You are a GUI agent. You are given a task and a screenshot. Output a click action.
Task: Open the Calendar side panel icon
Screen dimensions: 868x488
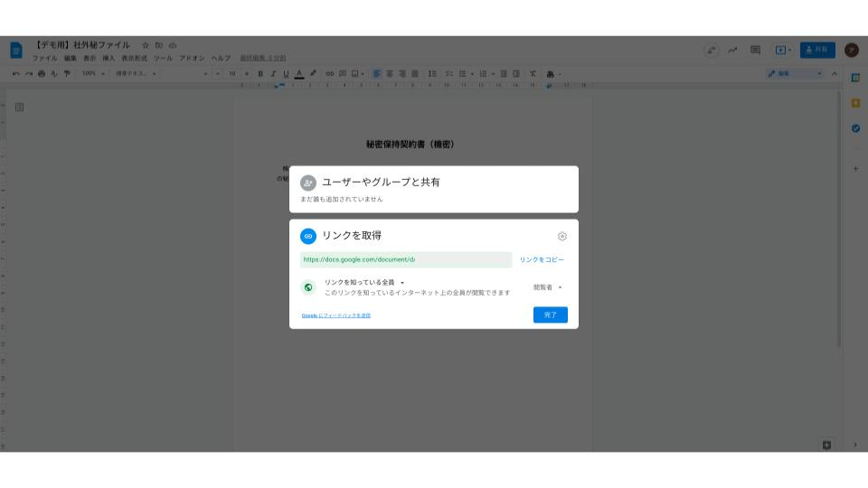(855, 78)
